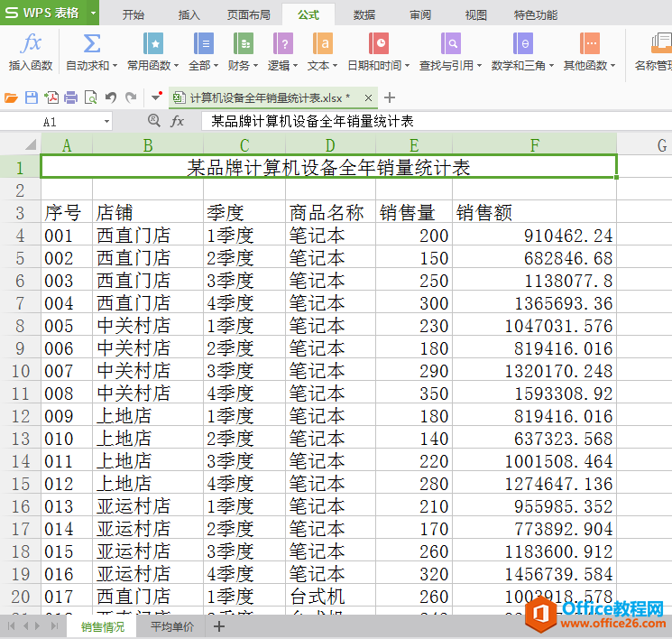Expand the 逻辑 dropdown arrow
This screenshot has height=639, width=672.
295,66
